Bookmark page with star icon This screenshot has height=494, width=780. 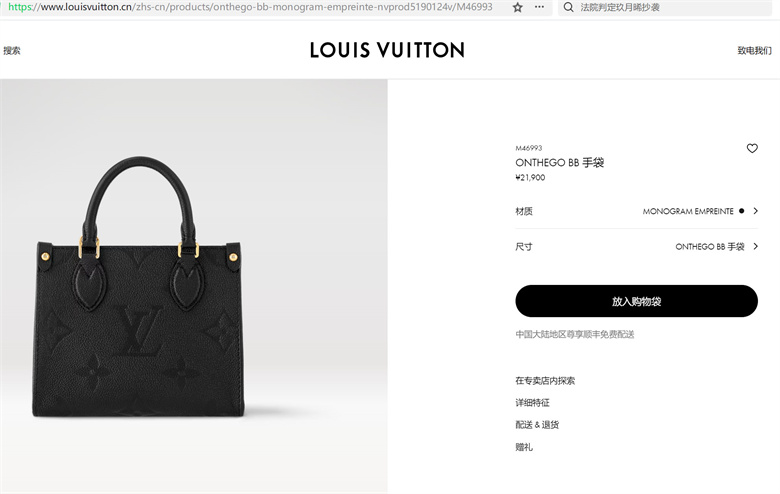click(x=517, y=7)
